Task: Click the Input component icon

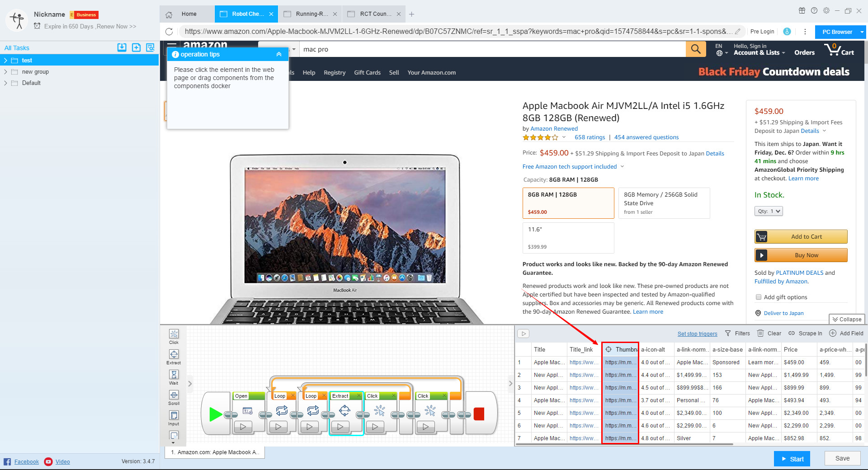Action: [174, 416]
